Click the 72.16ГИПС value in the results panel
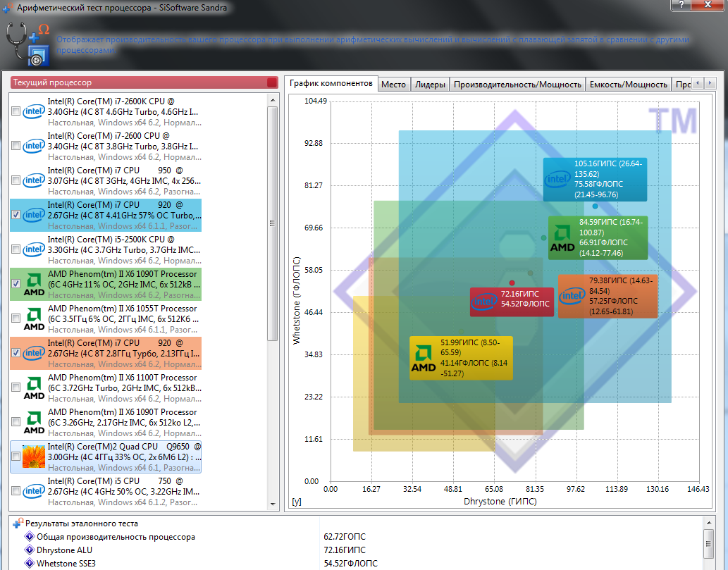The image size is (728, 570). [x=345, y=550]
